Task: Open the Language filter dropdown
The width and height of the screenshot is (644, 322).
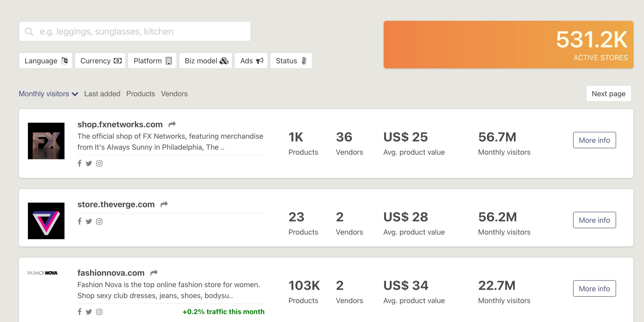Action: (46, 61)
